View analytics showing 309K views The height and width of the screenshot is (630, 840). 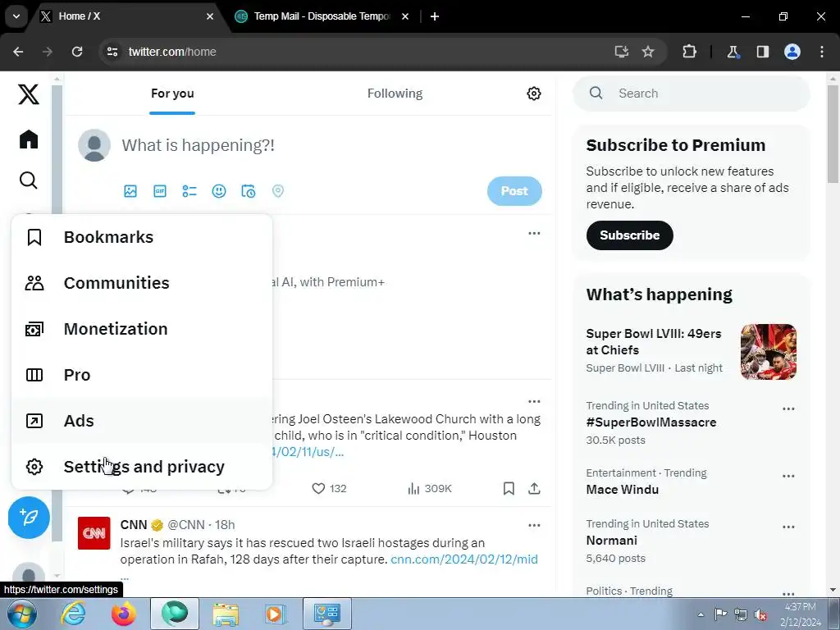tap(429, 489)
